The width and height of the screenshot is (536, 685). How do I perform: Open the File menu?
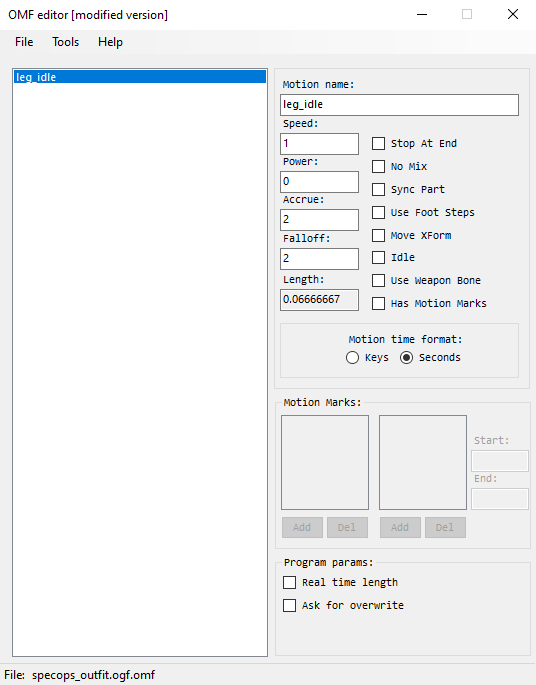coord(24,42)
